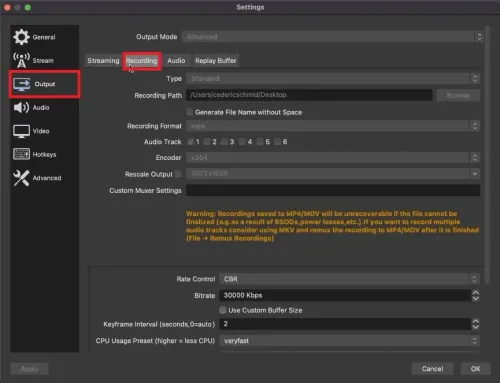
Task: Enable audio track 6 checkbox
Action: coord(277,142)
